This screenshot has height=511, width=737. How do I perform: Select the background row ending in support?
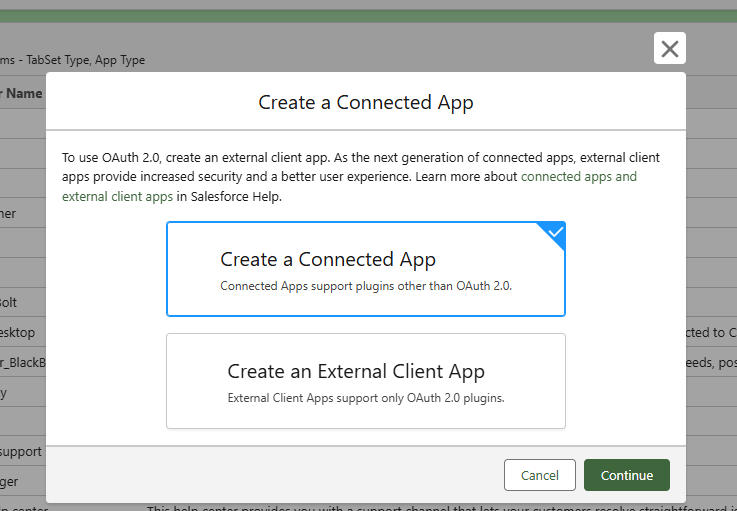pos(20,452)
